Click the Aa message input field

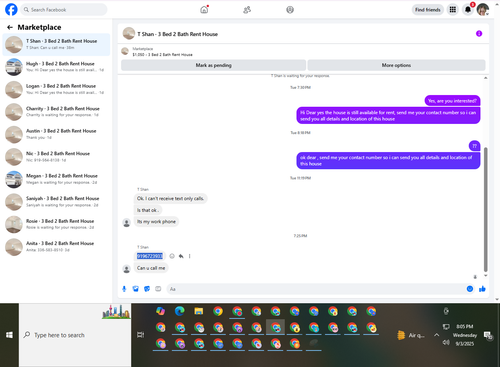[x=317, y=289]
